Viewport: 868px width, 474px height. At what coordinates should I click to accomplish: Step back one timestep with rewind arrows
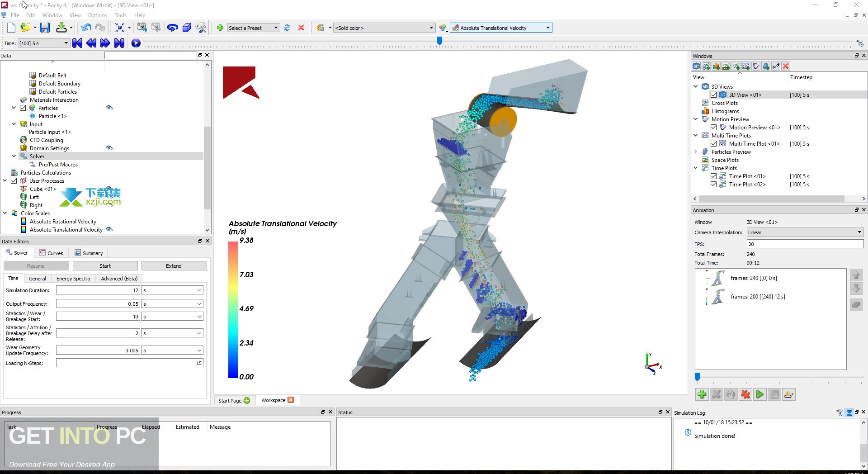click(x=91, y=43)
